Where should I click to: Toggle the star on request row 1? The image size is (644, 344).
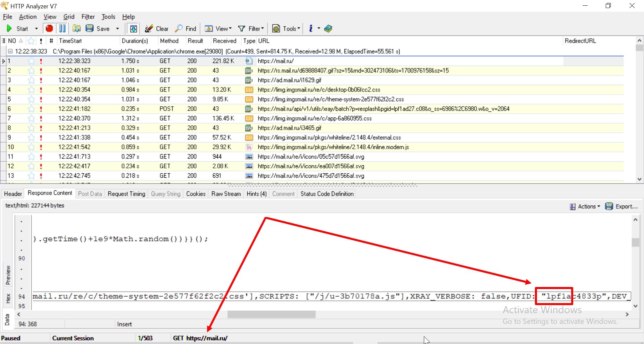pos(31,61)
